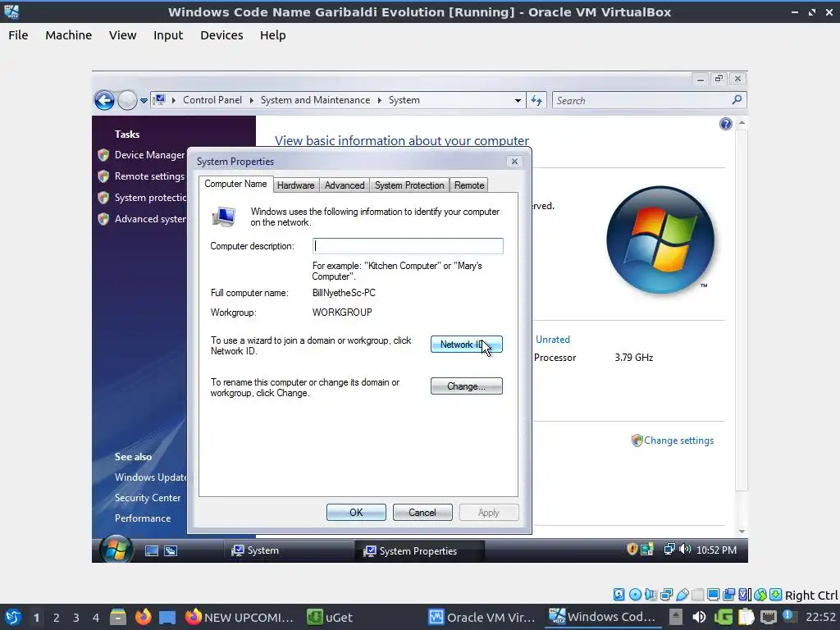
Task: Click the Computer description text field
Action: pyautogui.click(x=408, y=246)
